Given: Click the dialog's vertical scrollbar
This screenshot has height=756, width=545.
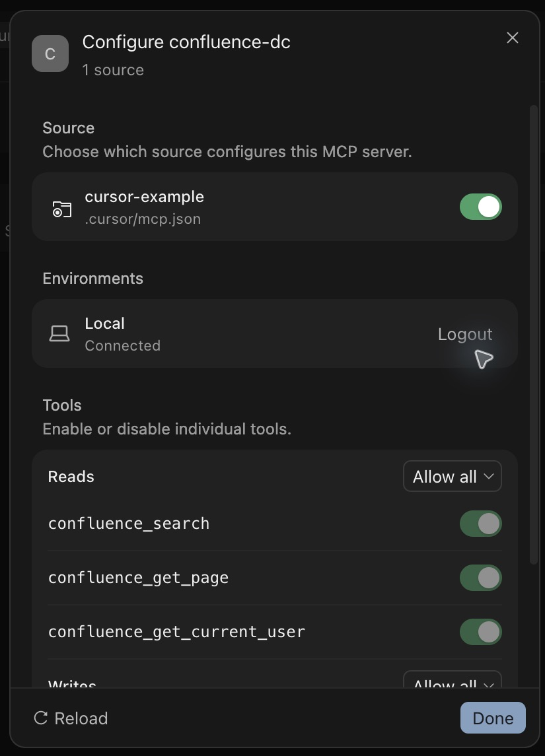Looking at the screenshot, I should pyautogui.click(x=533, y=334).
